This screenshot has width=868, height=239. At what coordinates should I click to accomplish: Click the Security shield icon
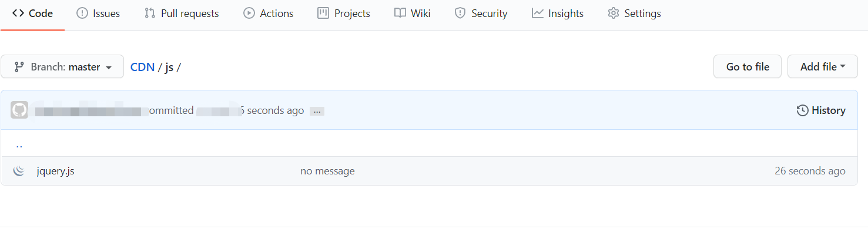coord(460,14)
